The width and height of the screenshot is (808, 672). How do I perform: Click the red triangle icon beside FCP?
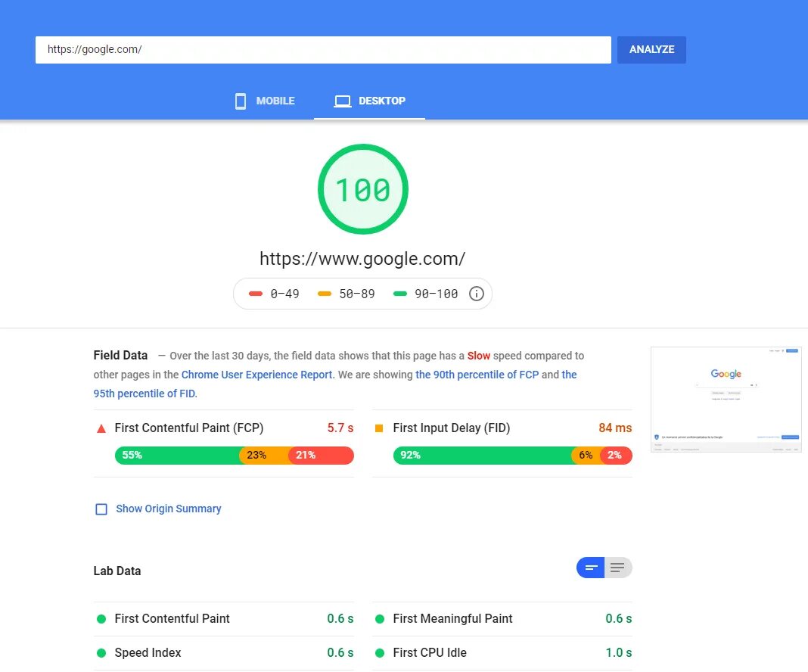click(101, 428)
